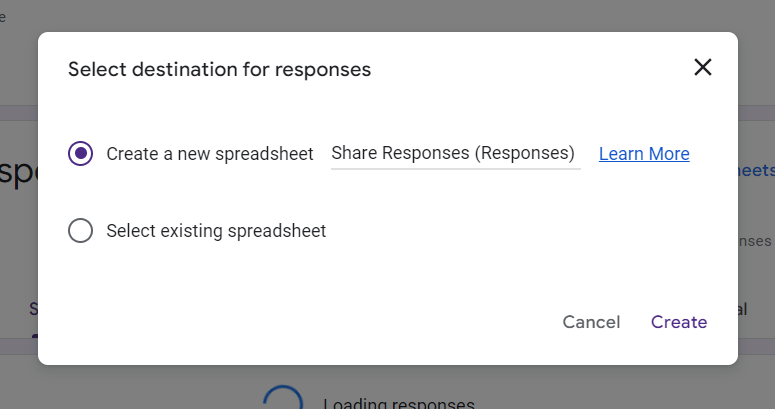Screen dimensions: 775x409
Task: Click the loading spinner below the dialog
Action: (x=282, y=400)
